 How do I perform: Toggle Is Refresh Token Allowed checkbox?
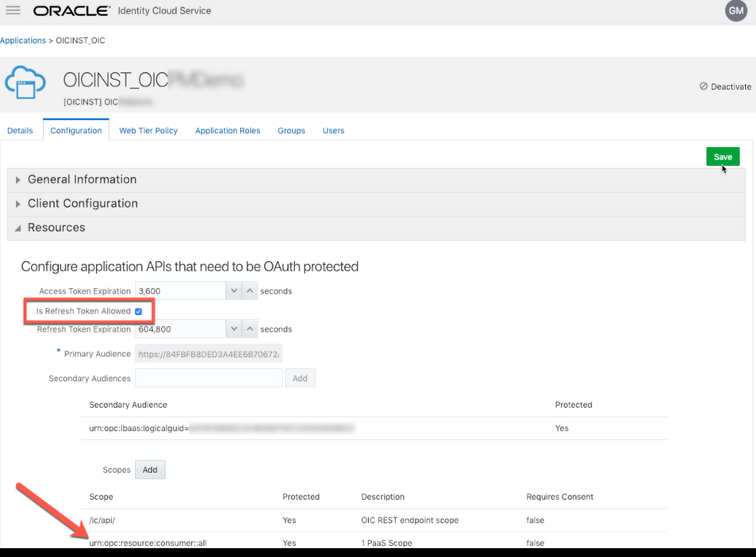[138, 312]
